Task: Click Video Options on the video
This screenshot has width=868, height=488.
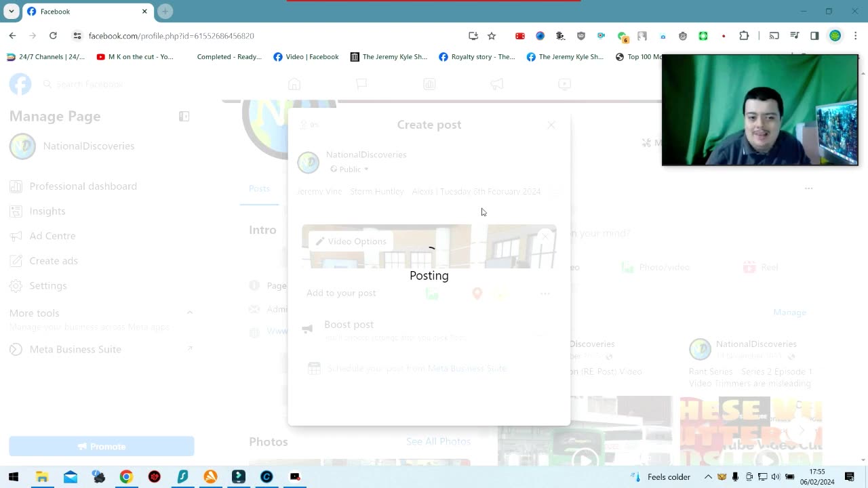Action: [x=351, y=241]
